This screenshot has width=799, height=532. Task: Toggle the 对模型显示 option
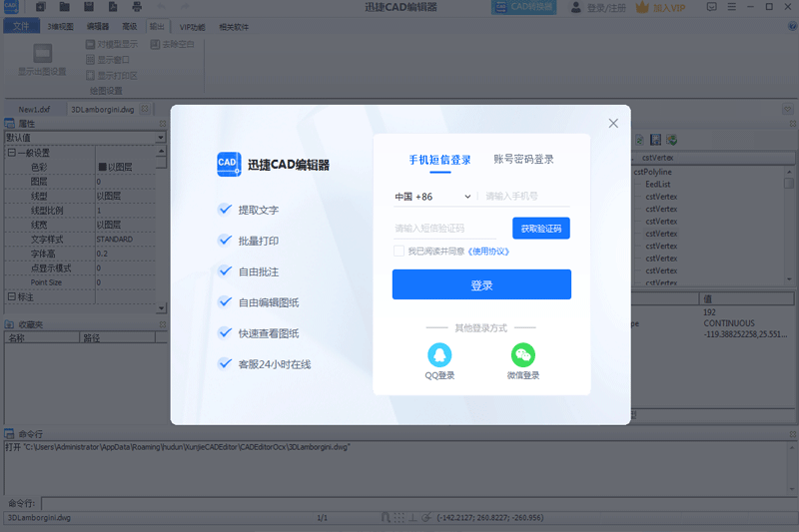click(112, 44)
